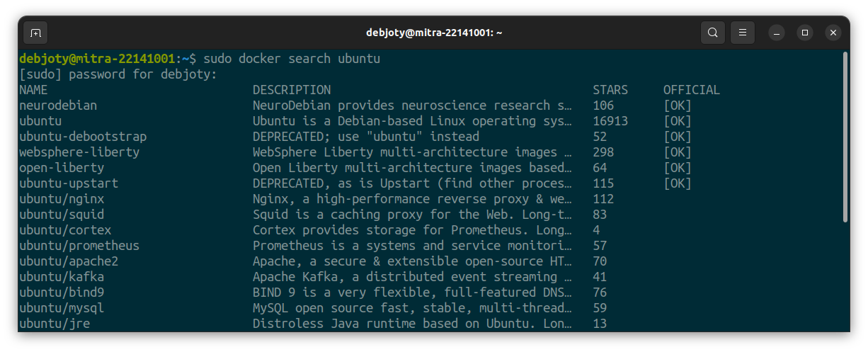
Task: Click the command 'sudo docker search ubuntu'
Action: [292, 59]
